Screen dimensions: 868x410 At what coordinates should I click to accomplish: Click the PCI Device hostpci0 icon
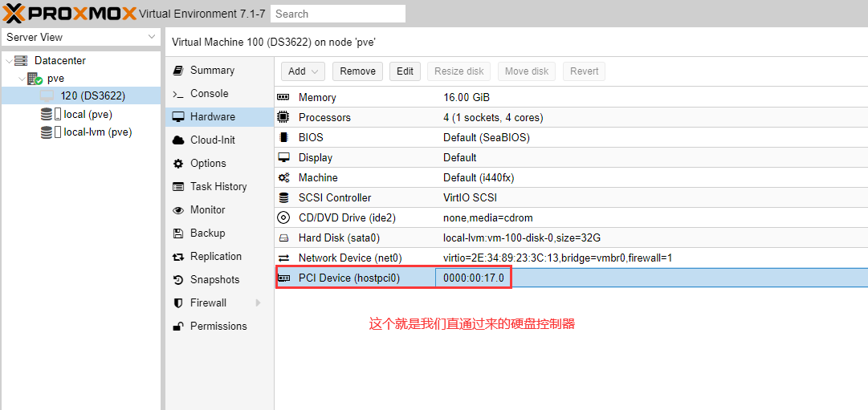[283, 278]
